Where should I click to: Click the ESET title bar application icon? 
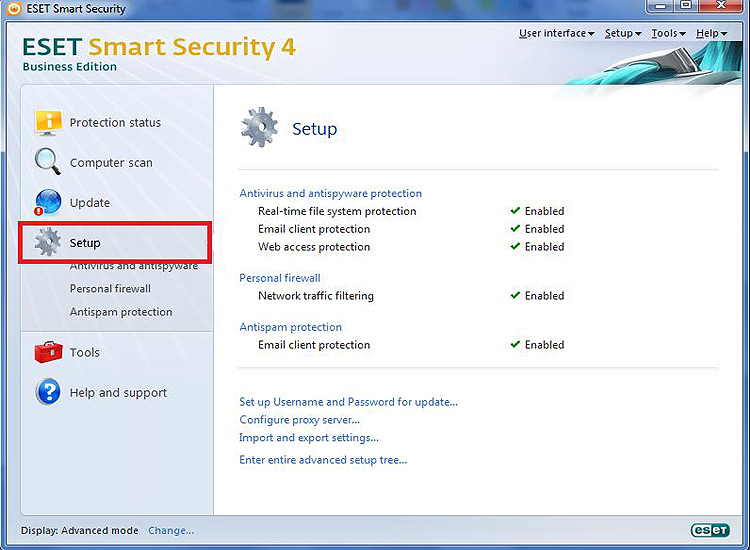point(12,8)
